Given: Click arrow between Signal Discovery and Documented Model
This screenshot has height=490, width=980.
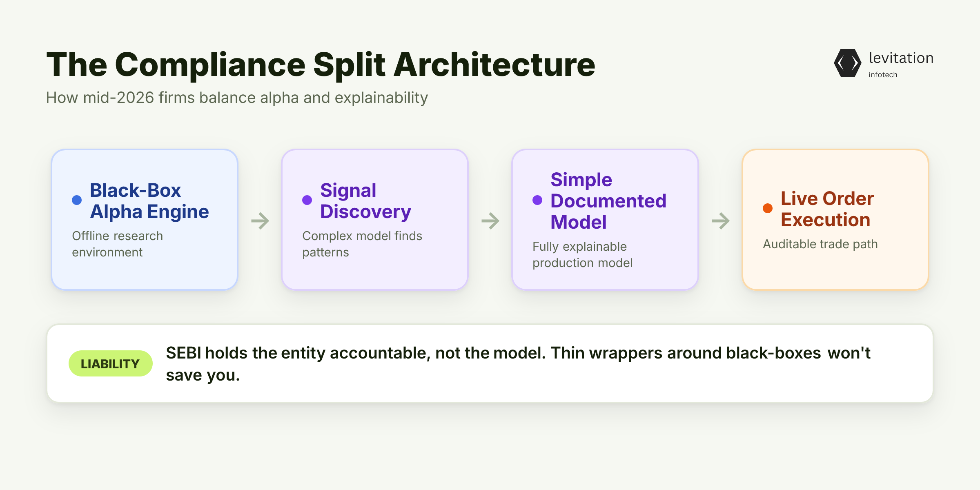Looking at the screenshot, I should click(x=490, y=221).
